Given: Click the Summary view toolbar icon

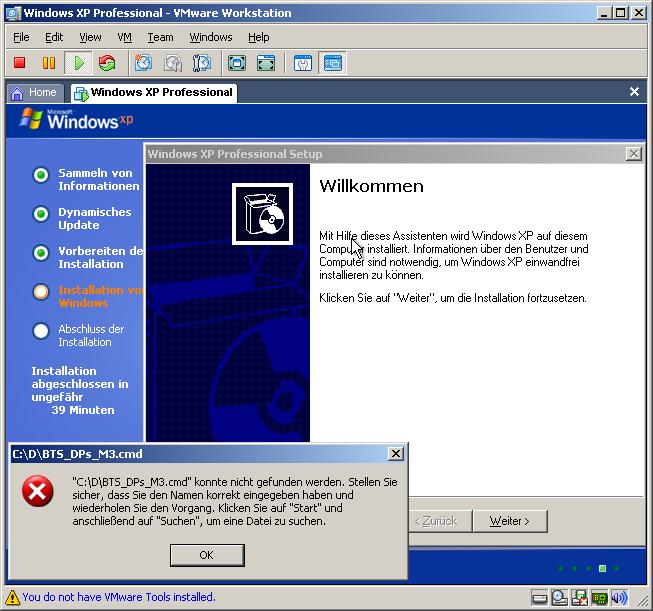Looking at the screenshot, I should [303, 63].
